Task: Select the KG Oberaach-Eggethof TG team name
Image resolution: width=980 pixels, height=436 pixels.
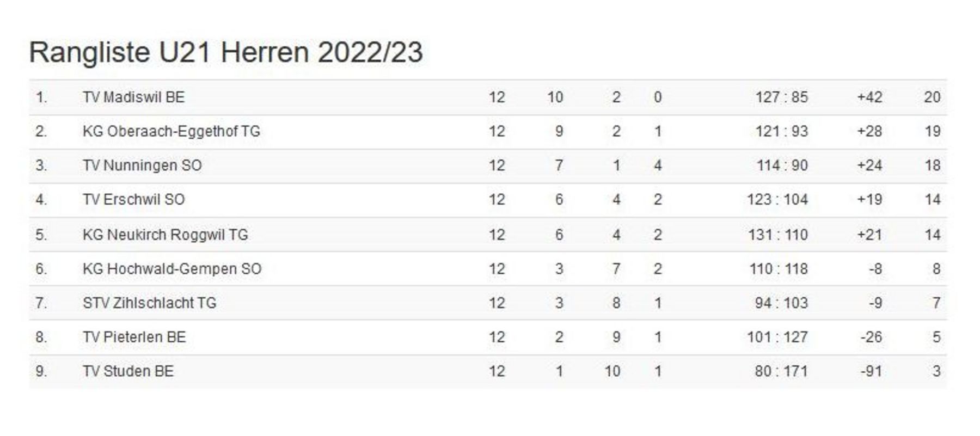Action: 171,132
